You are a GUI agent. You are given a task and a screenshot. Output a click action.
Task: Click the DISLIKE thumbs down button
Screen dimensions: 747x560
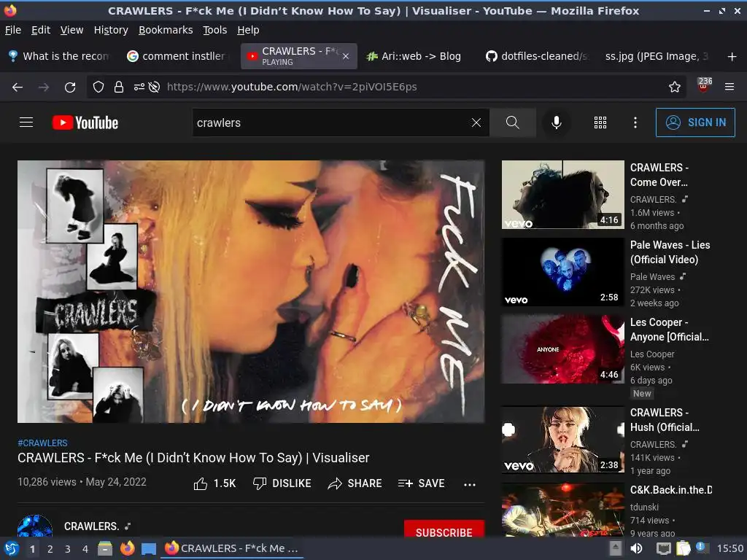[x=282, y=483]
